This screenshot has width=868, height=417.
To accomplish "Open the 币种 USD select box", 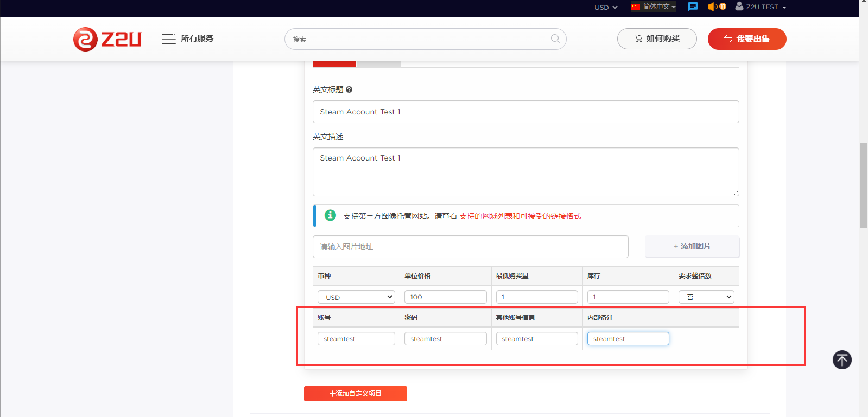I will point(356,297).
